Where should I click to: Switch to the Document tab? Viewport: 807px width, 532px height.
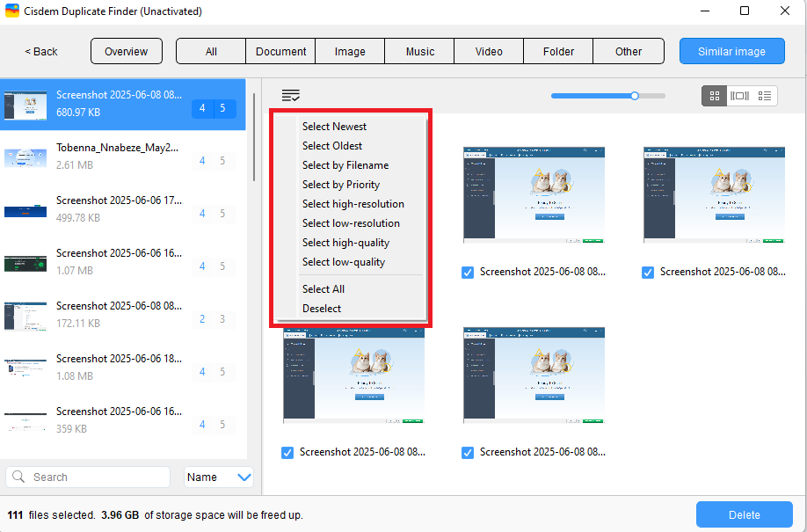[x=280, y=51]
